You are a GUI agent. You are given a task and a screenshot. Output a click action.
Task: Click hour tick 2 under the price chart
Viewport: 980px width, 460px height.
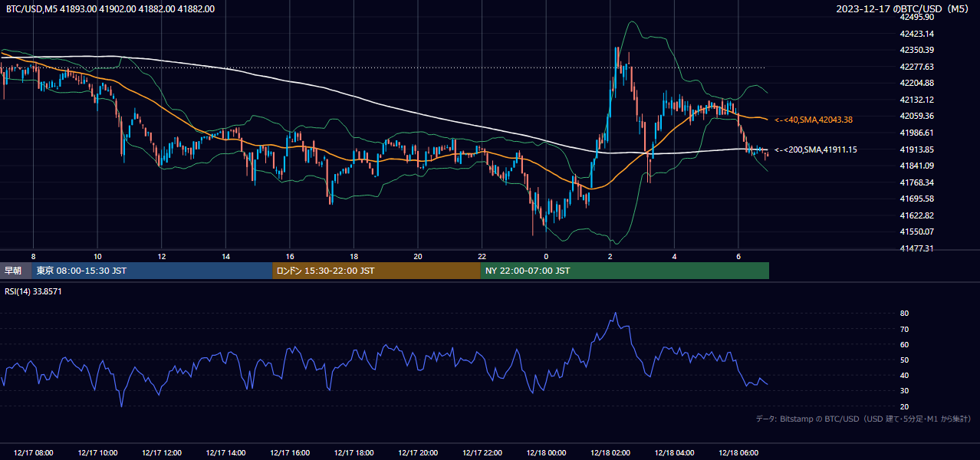pyautogui.click(x=610, y=256)
